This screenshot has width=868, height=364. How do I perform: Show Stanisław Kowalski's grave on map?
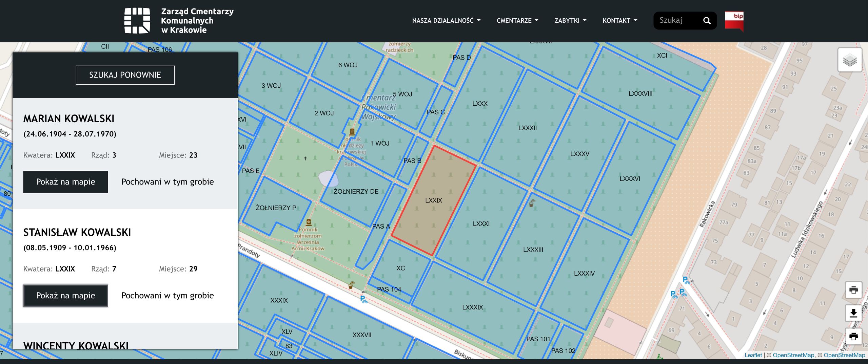tap(66, 296)
